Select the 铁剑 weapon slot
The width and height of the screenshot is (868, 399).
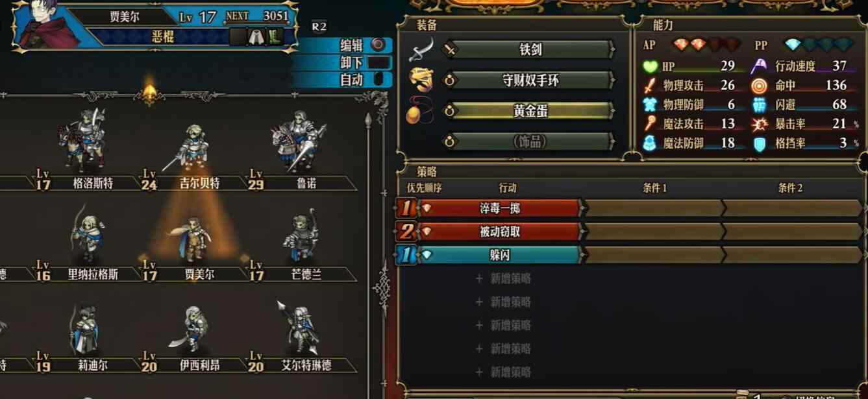[530, 49]
